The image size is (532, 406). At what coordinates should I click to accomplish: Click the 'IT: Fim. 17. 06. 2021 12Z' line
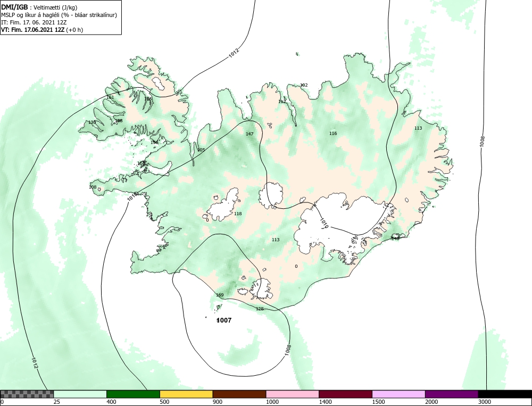click(34, 22)
